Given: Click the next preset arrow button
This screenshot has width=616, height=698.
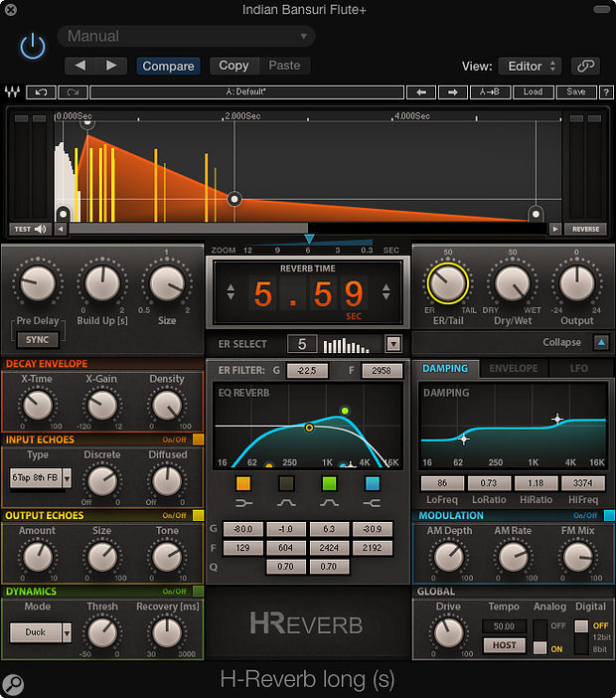Looking at the screenshot, I should tap(111, 66).
